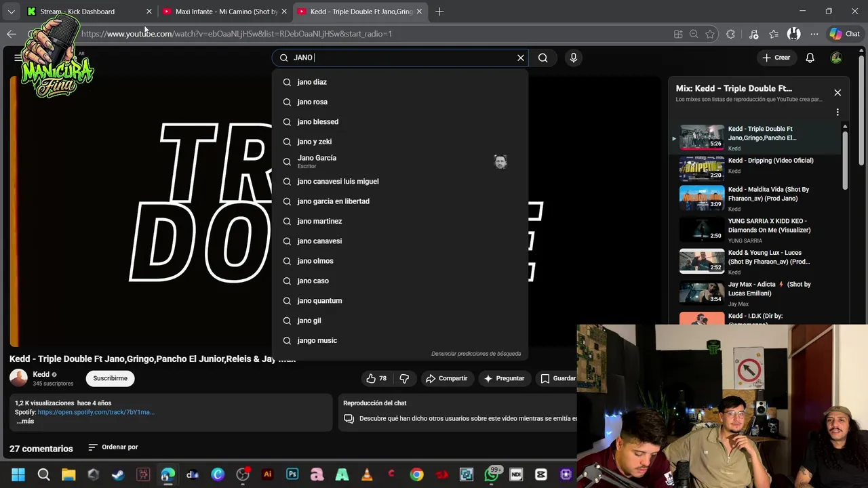Image resolution: width=868 pixels, height=488 pixels.
Task: Open YouTube notifications bell
Action: (x=810, y=58)
